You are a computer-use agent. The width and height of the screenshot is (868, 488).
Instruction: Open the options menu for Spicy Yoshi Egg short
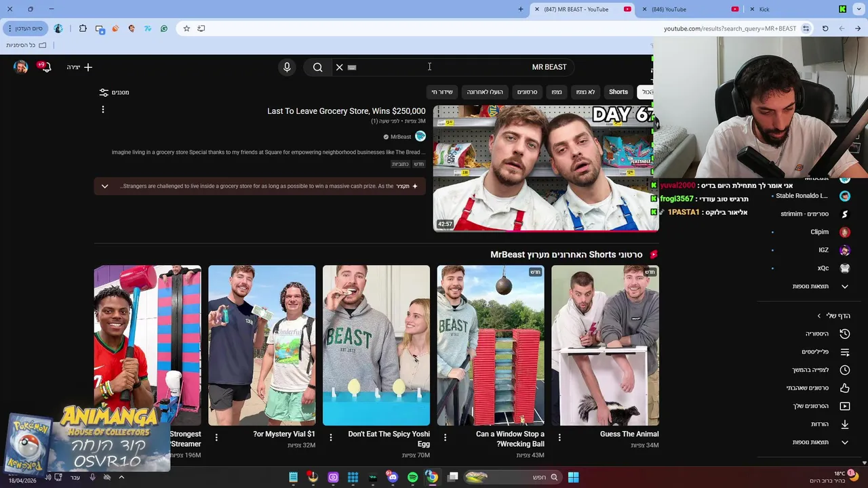(330, 438)
